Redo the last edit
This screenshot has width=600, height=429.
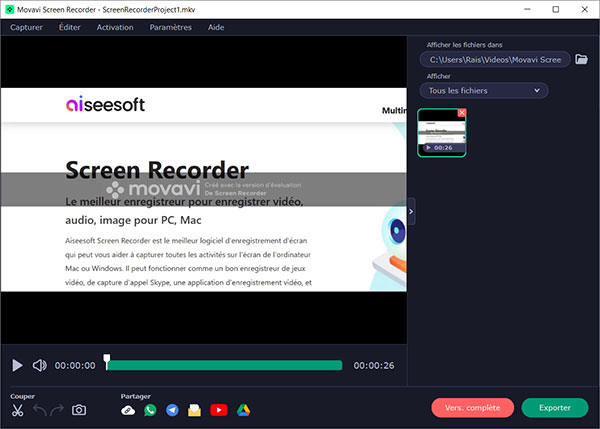[x=57, y=410]
